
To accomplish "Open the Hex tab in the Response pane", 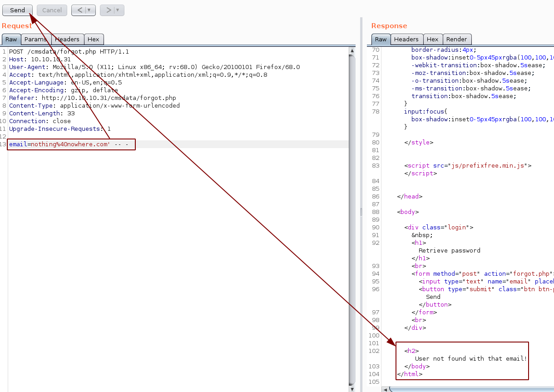I will tap(433, 40).
